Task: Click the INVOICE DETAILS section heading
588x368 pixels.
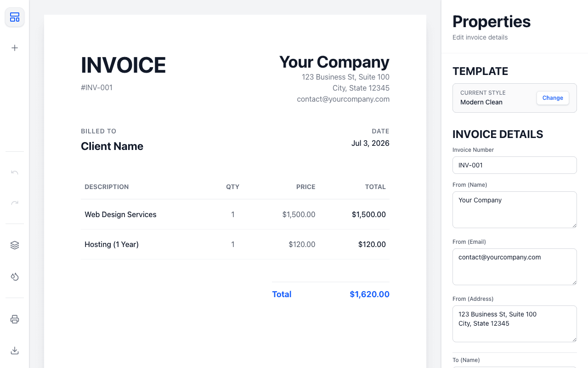Action: [498, 134]
